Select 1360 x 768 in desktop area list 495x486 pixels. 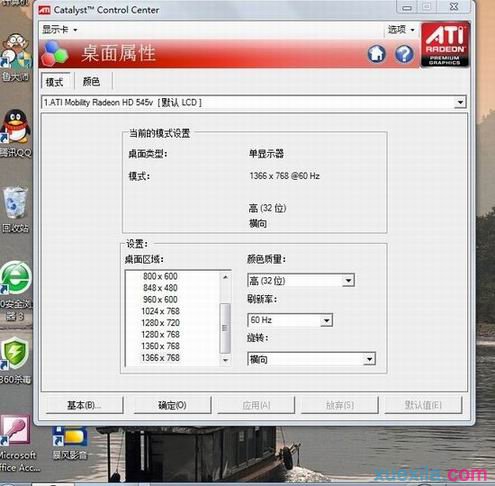pos(160,346)
